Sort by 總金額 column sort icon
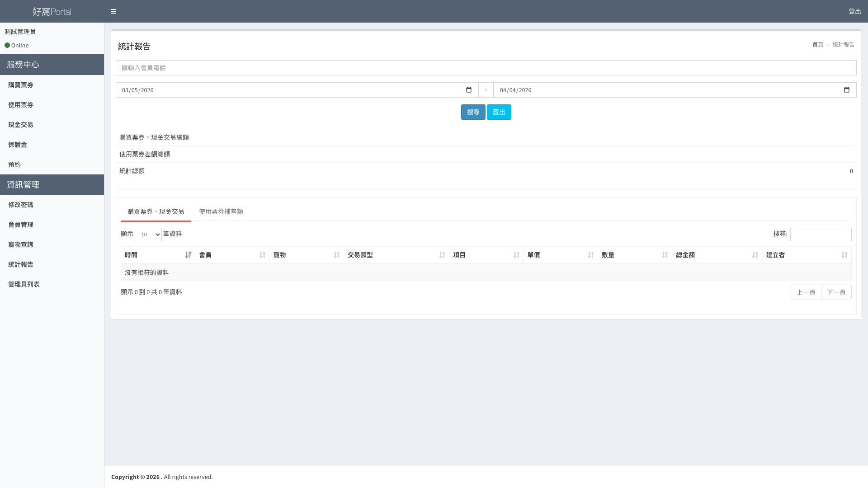The image size is (868, 488). click(755, 255)
